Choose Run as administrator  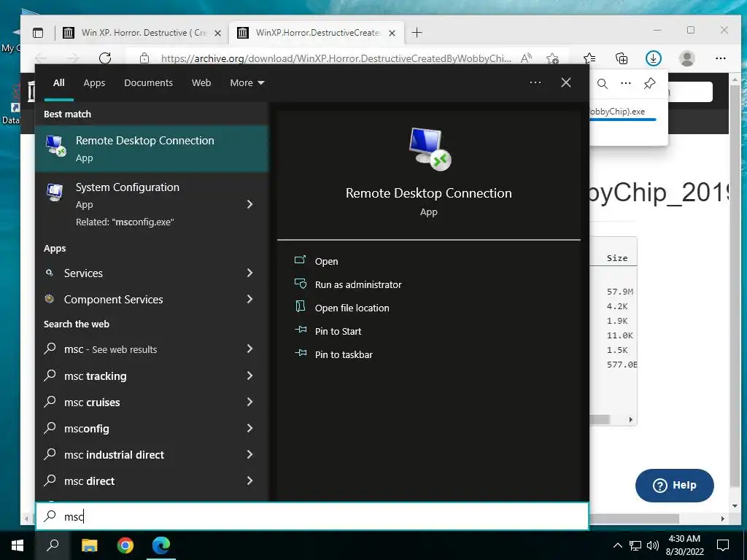357,284
